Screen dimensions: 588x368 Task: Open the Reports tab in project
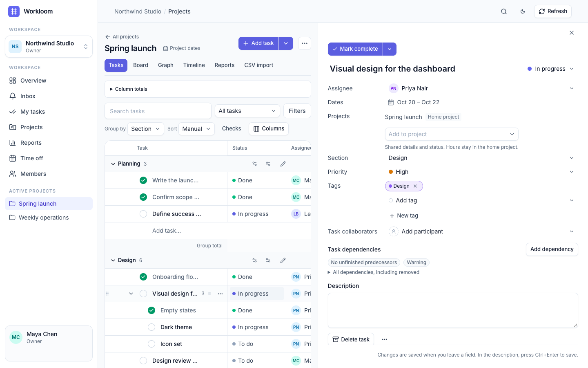click(225, 65)
